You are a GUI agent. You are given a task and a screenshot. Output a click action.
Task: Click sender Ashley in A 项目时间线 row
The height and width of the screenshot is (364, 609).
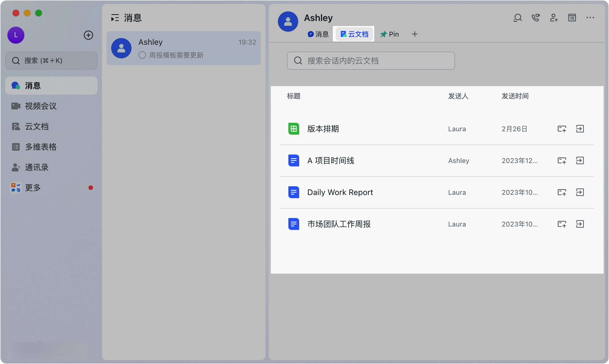pos(459,161)
